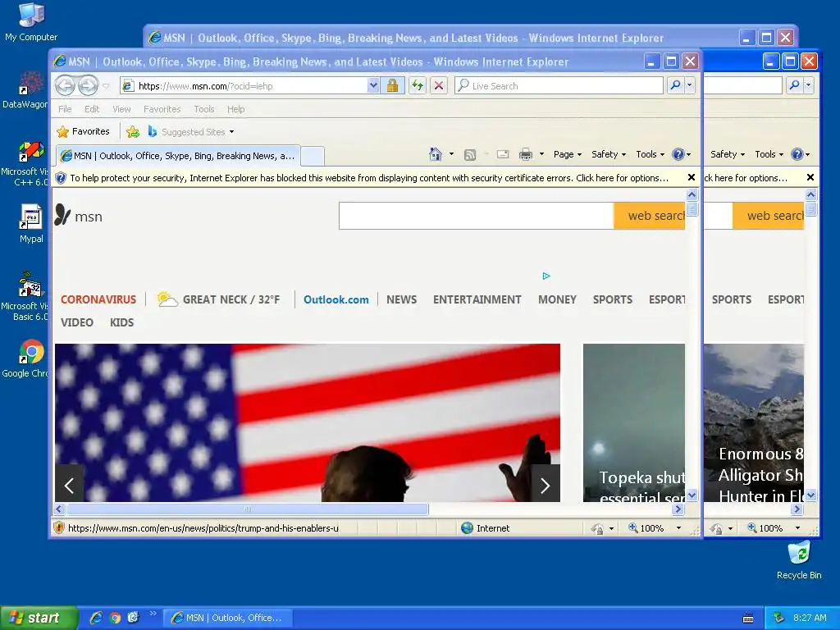Open the Favorites menu
The width and height of the screenshot is (840, 630).
[x=162, y=109]
